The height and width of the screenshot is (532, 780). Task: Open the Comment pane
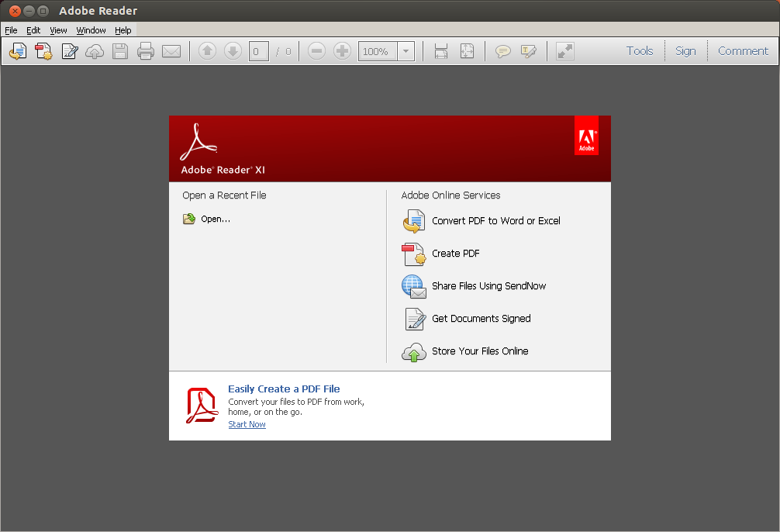743,50
